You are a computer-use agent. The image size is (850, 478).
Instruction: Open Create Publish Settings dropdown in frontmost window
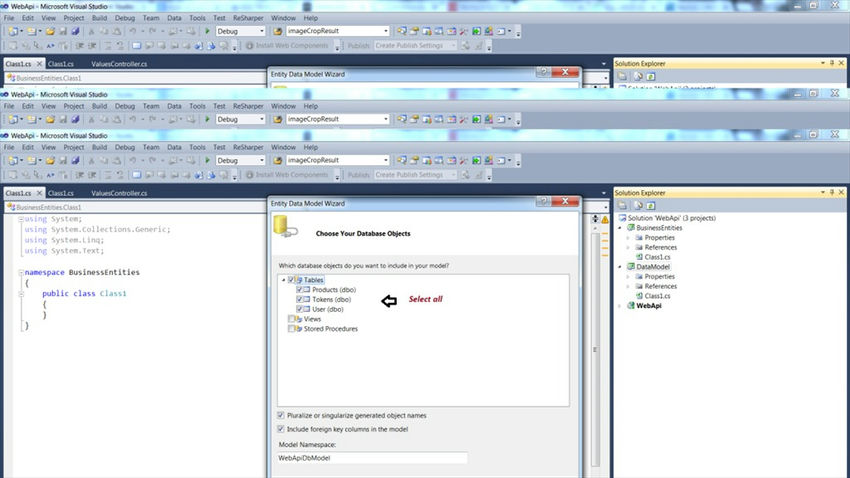(x=453, y=175)
